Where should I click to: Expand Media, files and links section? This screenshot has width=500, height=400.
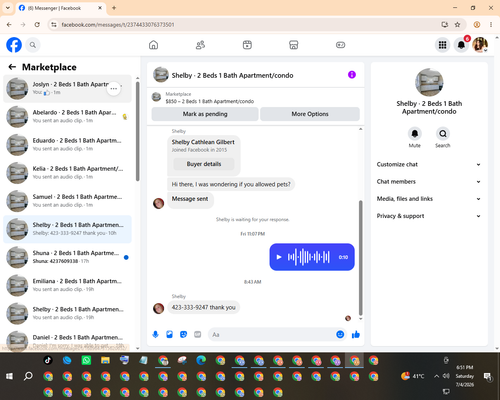tap(429, 199)
